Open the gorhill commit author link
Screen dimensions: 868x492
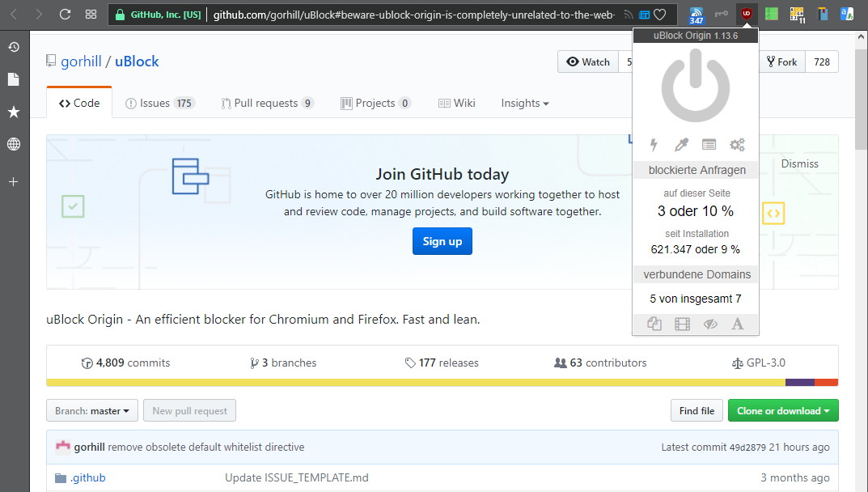(89, 447)
